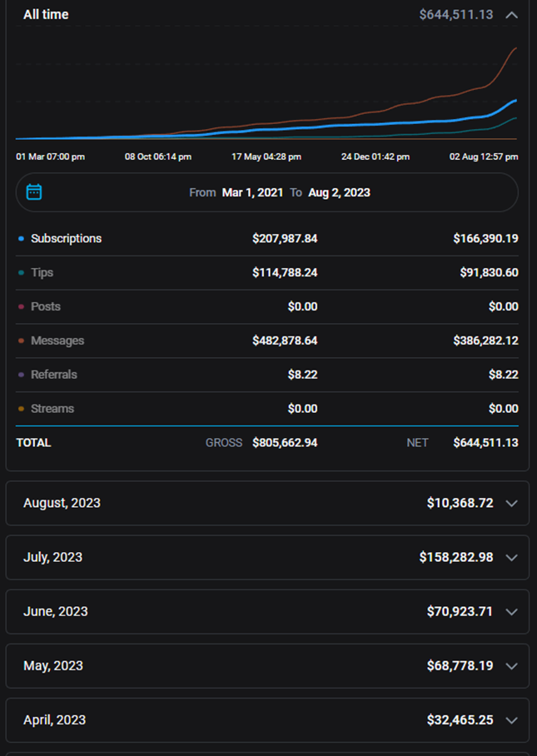Select the Aug 2, 2023 end date
The image size is (537, 756).
click(339, 192)
